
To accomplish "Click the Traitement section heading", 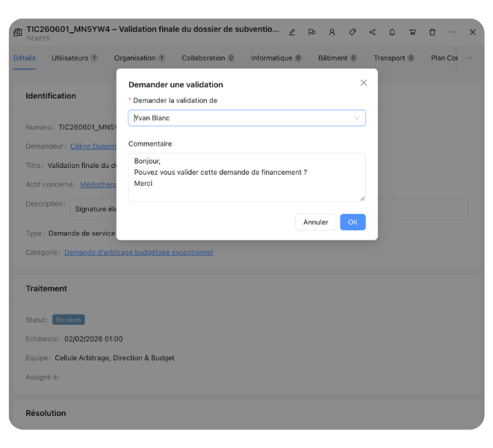I will (46, 289).
